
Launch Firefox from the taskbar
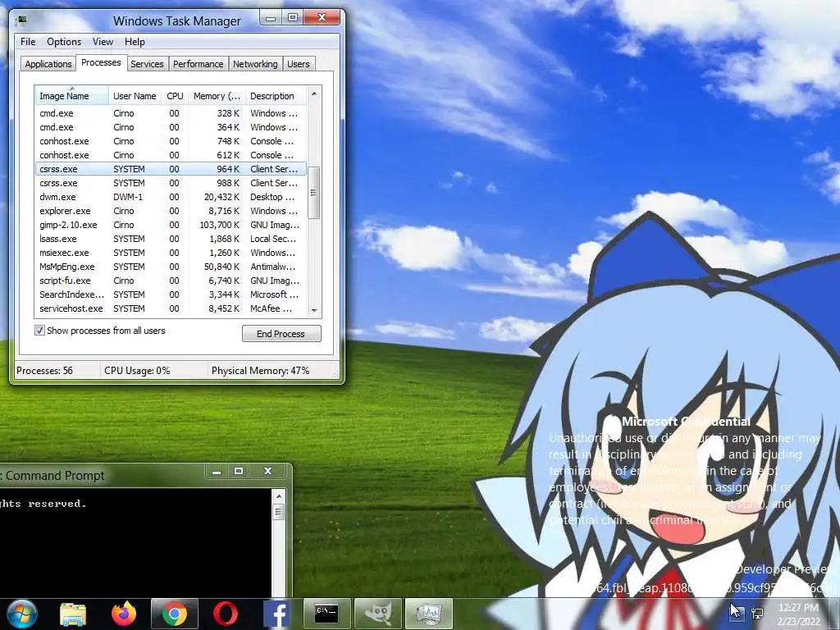tap(124, 614)
